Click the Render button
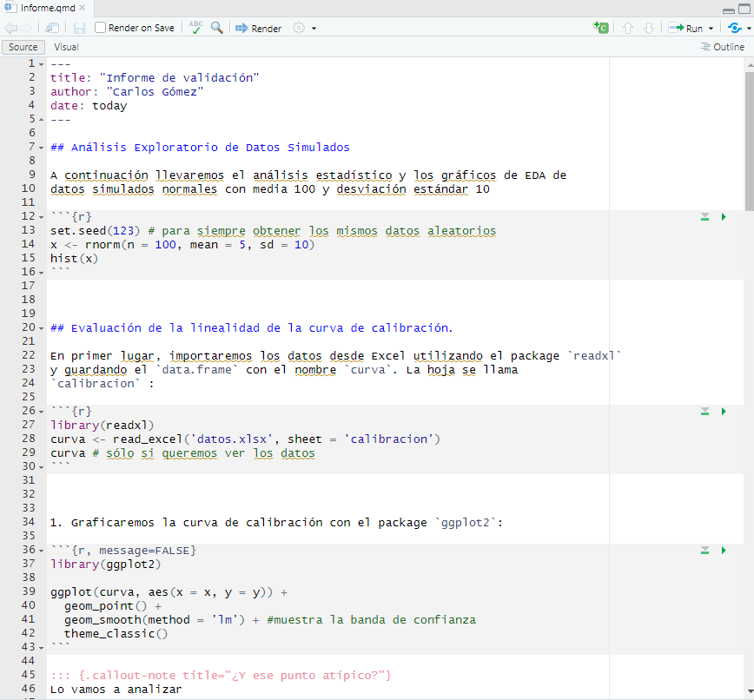This screenshot has width=754, height=700. tap(258, 28)
